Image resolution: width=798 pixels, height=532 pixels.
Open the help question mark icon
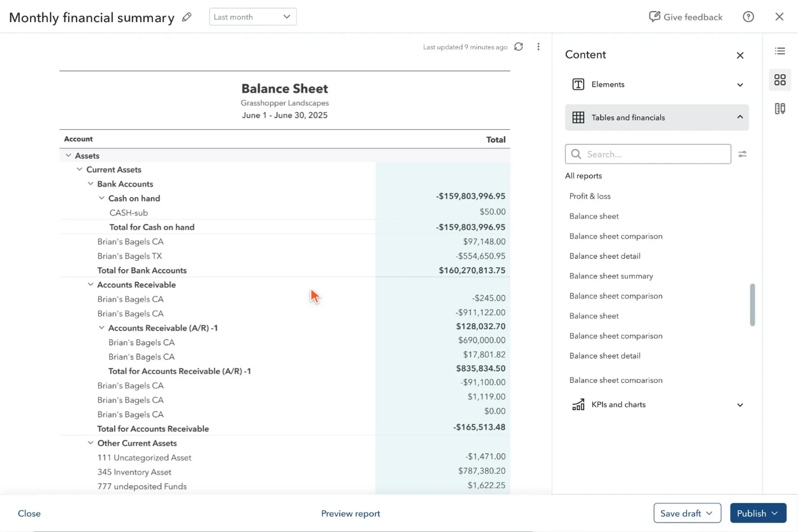[748, 17]
